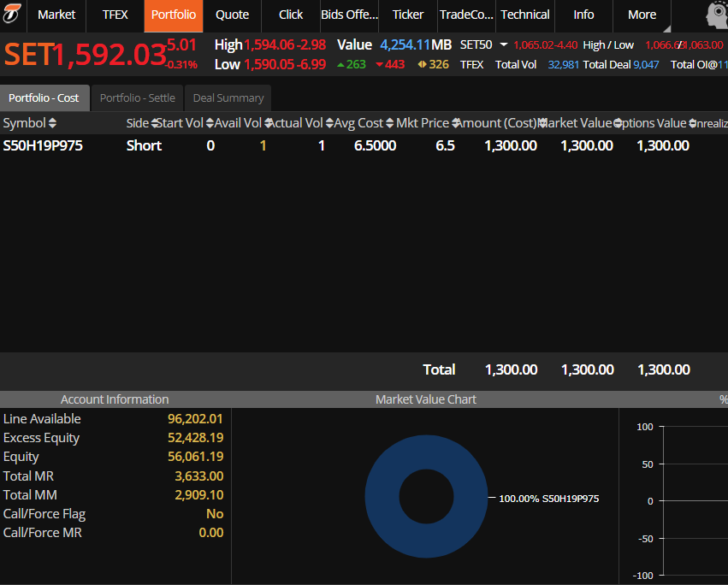Select the Portfolio tab

pyautogui.click(x=174, y=15)
